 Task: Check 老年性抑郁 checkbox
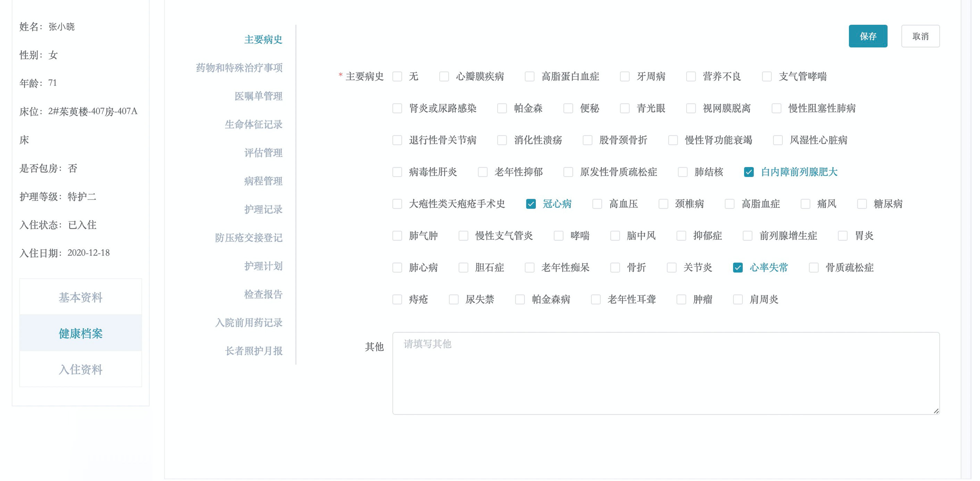click(x=483, y=172)
